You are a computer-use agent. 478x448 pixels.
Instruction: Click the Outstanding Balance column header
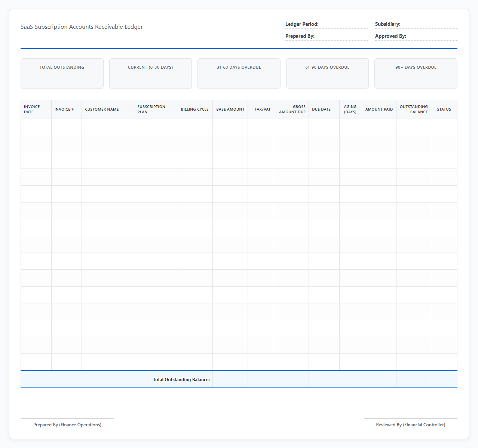click(x=414, y=109)
